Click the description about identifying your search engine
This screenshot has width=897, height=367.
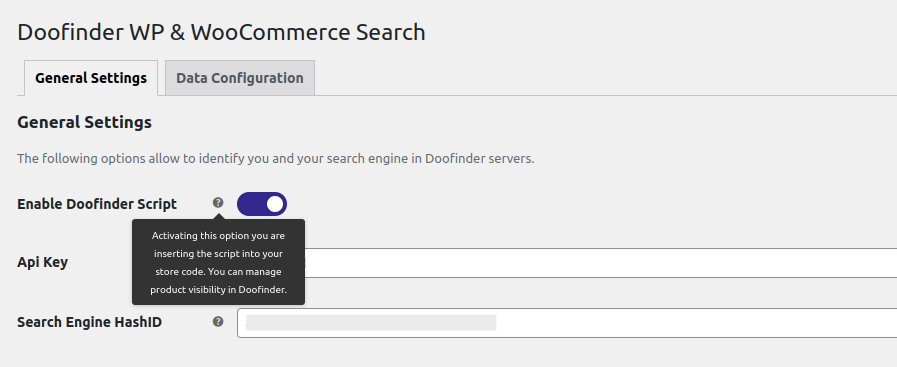[x=276, y=159]
